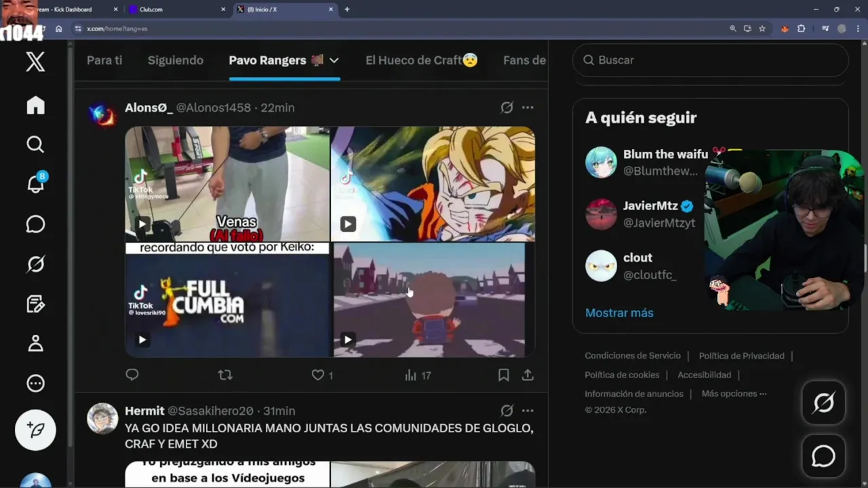868x488 pixels.
Task: Bookmark the AlonsØ_ post
Action: coord(504,375)
